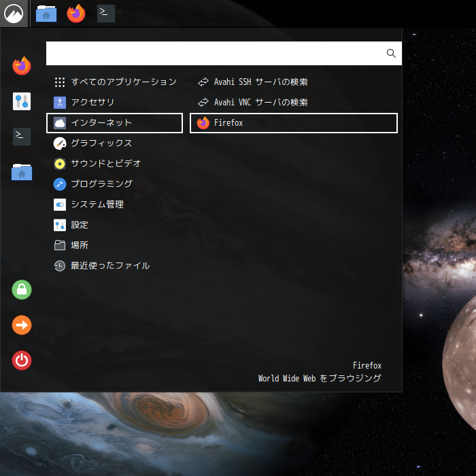Image resolution: width=476 pixels, height=476 pixels.
Task: Select the インターネット category
Action: point(114,123)
